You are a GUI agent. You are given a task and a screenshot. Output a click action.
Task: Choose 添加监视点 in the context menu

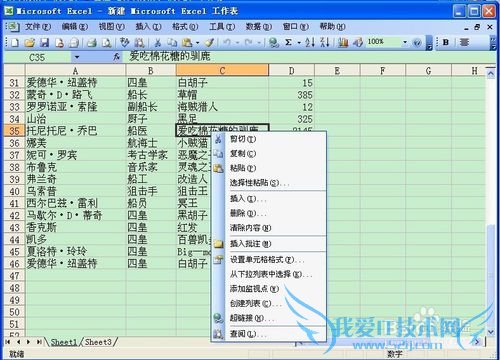[269, 289]
